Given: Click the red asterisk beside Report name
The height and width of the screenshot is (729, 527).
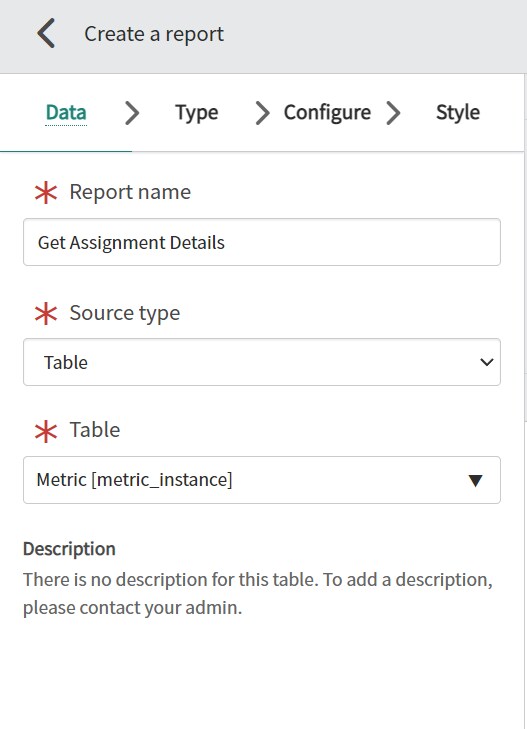Looking at the screenshot, I should (x=46, y=192).
